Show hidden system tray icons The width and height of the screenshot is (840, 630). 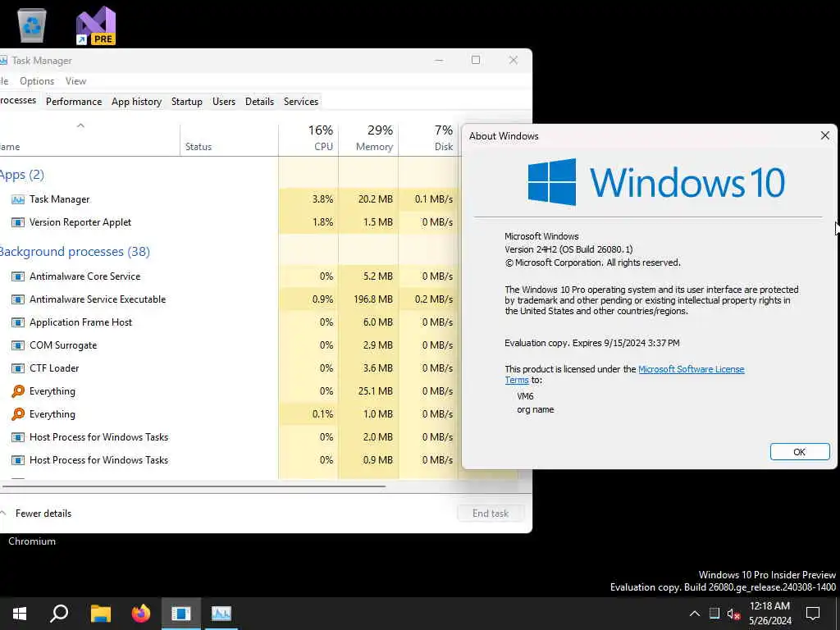click(694, 614)
